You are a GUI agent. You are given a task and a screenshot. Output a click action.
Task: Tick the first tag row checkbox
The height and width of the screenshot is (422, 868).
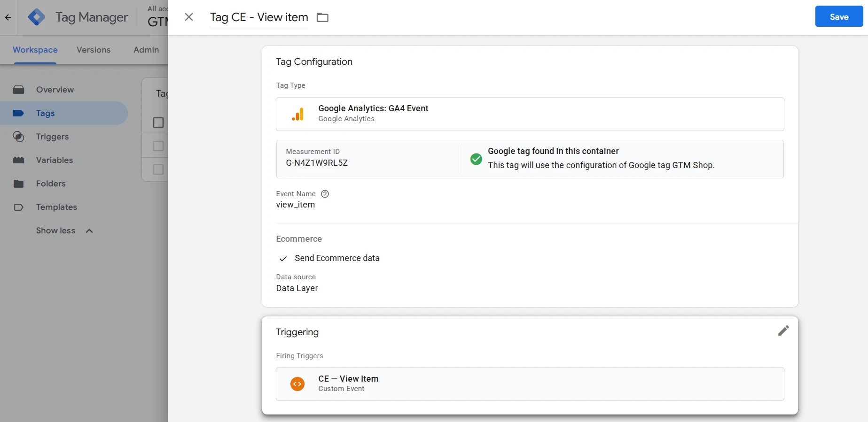pos(158,146)
